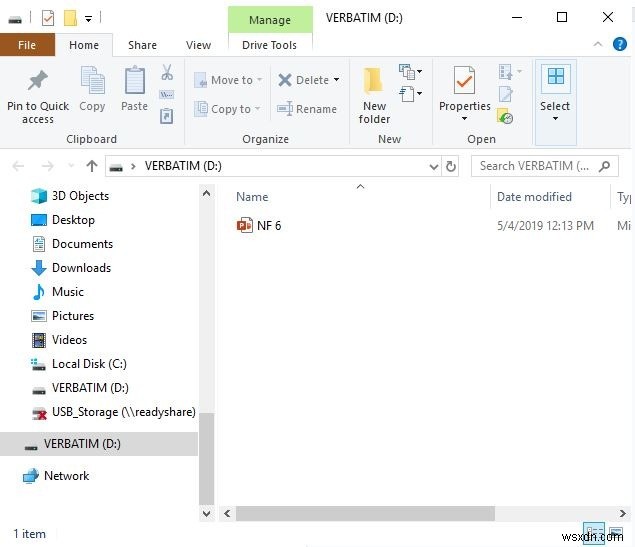This screenshot has width=635, height=547.
Task: Click breadcrumb chevron before VERBATIM (D:)
Action: click(133, 166)
